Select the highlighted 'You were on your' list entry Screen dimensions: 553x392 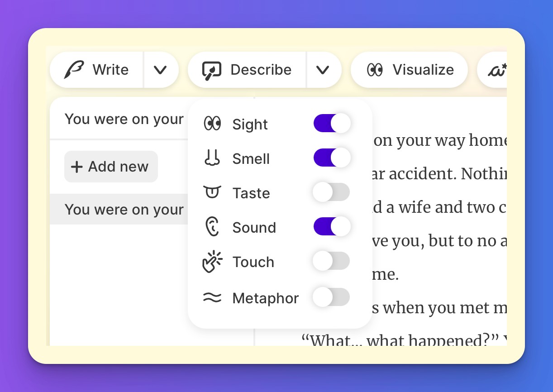point(124,210)
